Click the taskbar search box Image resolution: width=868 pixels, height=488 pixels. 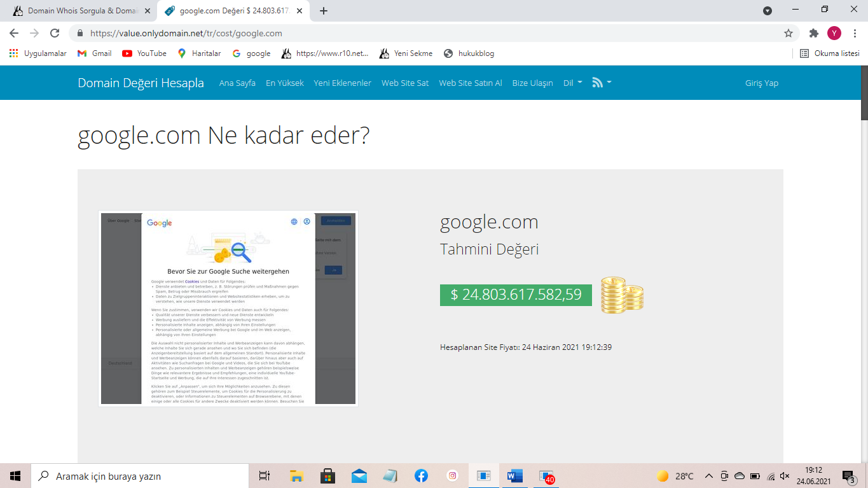click(x=139, y=475)
